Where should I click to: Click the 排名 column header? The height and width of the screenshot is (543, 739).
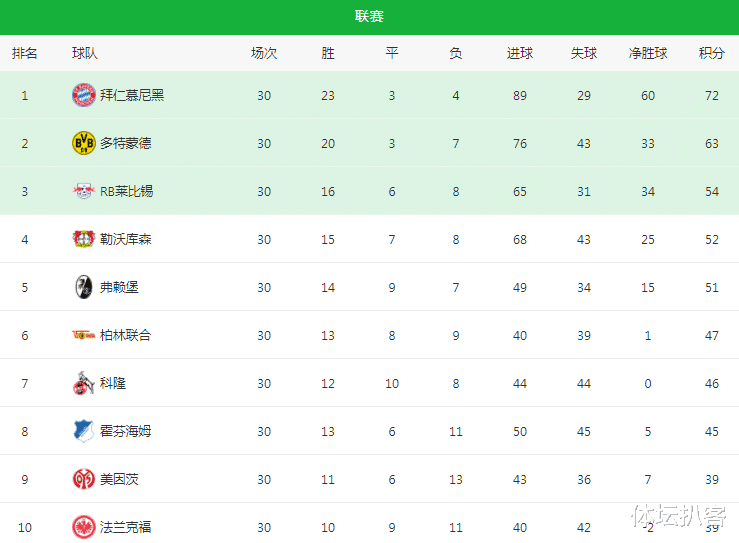tap(25, 53)
